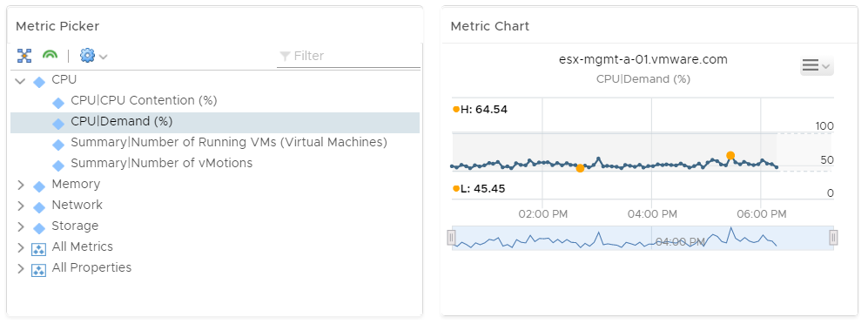Expand the Network group
Image resolution: width=868 pixels, height=324 pixels.
coord(21,206)
